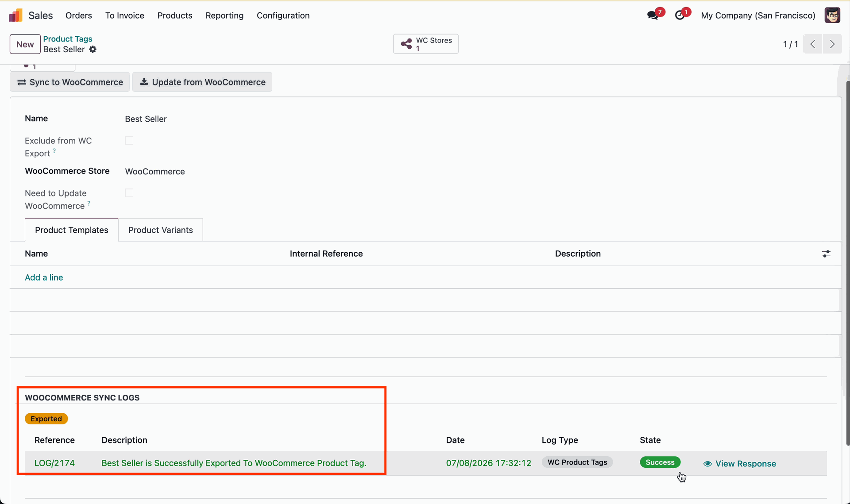Open the Sales app home icon
Viewport: 850px width, 504px height.
tap(15, 15)
